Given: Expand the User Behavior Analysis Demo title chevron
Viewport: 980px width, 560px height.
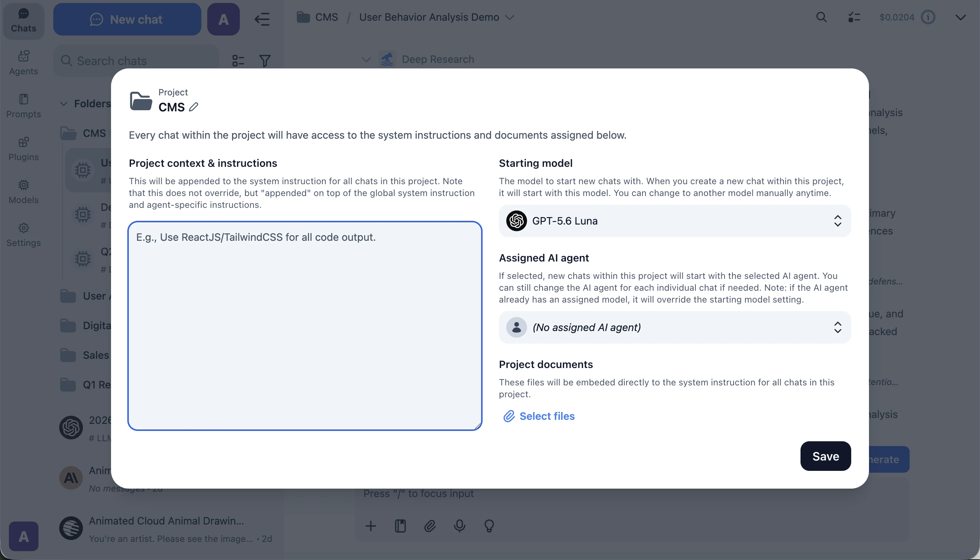Looking at the screenshot, I should [x=510, y=17].
